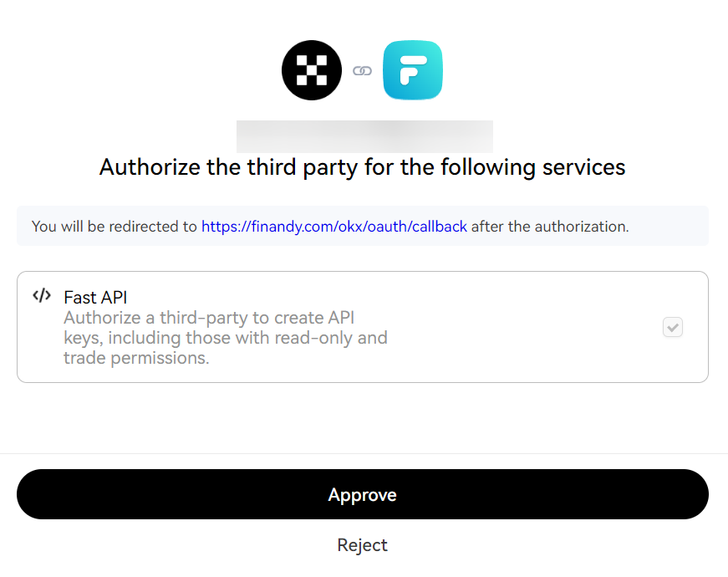Click the "trade permissions." text line
The image size is (728, 577).
(136, 358)
